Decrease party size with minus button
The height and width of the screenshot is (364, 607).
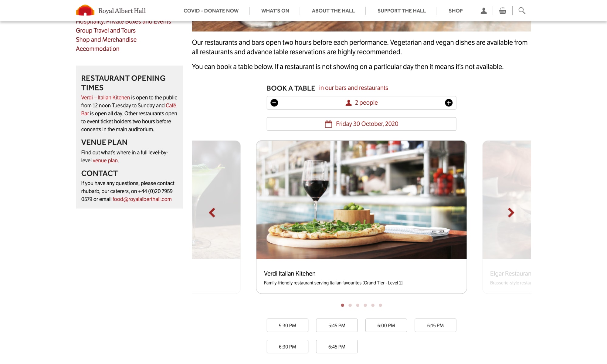[274, 103]
